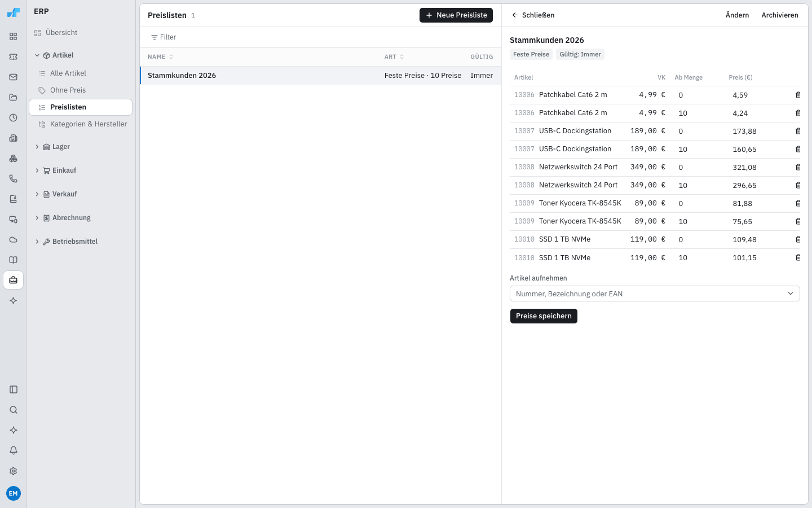Open the mail icon in the left rail
Viewport: 812px width, 508px height.
[14, 77]
